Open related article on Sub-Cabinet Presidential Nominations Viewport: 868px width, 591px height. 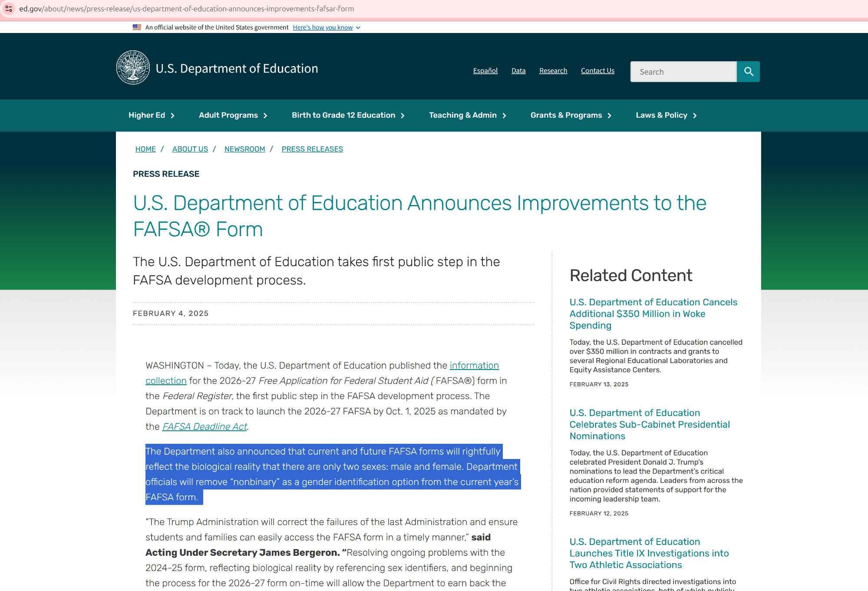pyautogui.click(x=650, y=424)
